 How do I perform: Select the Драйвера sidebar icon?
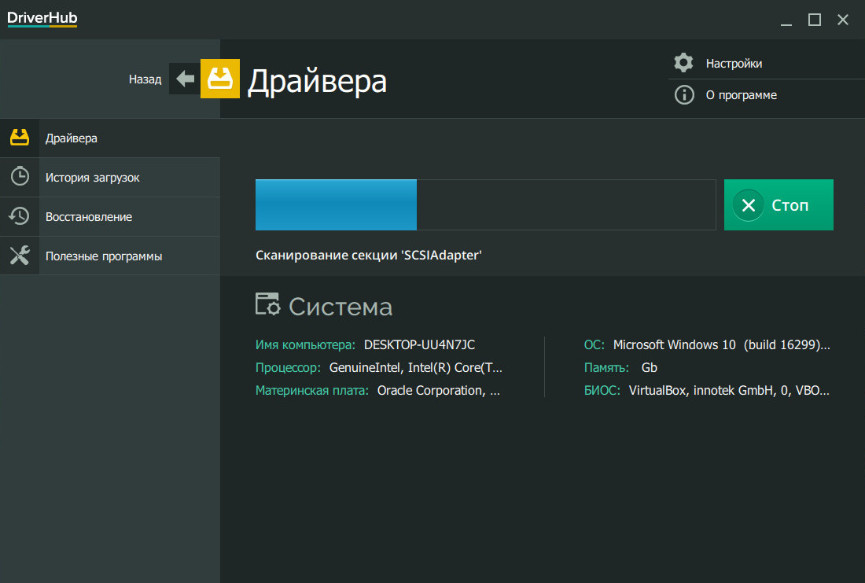click(19, 138)
